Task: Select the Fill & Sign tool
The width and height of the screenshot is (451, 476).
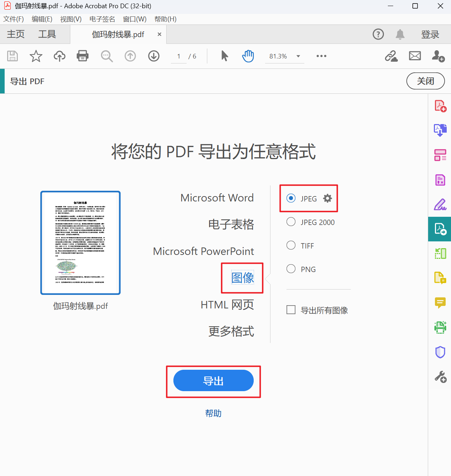Action: (x=440, y=204)
